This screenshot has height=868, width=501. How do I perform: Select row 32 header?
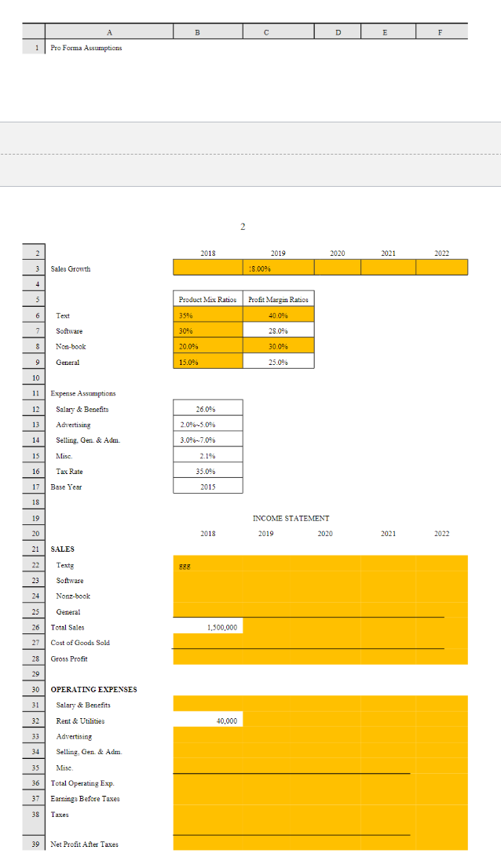point(33,720)
